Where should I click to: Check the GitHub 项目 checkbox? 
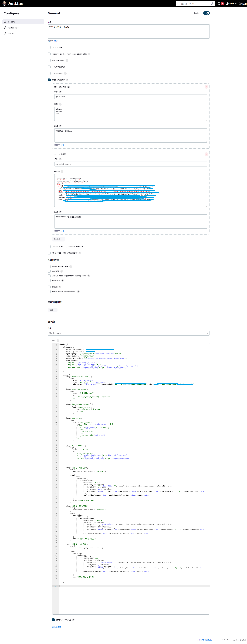coord(49,47)
